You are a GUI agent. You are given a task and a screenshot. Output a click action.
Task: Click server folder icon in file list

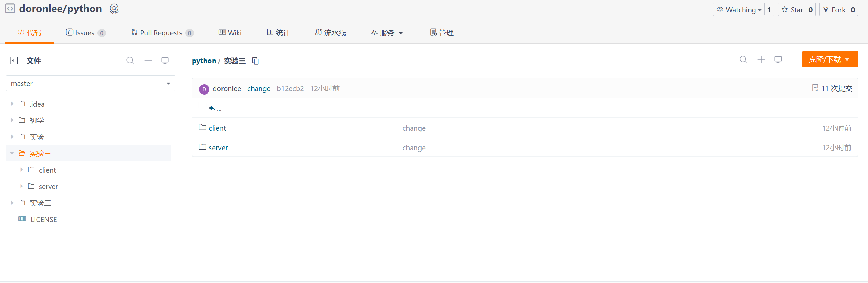tap(203, 147)
